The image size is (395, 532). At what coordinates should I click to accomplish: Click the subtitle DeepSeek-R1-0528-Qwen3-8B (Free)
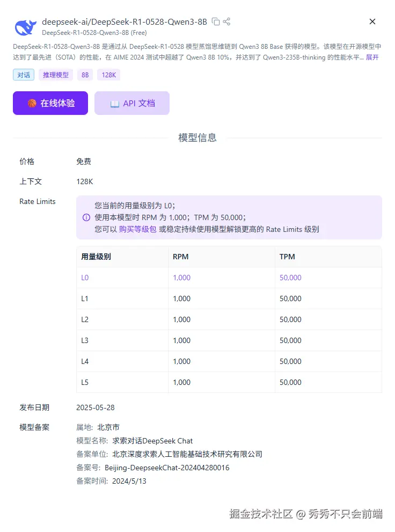(94, 33)
